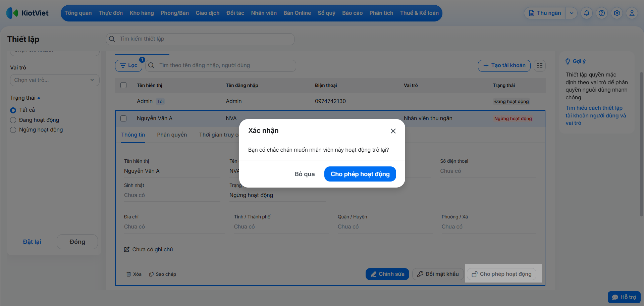644x306 pixels.
Task: Open Đối tác menu
Action: click(x=235, y=13)
